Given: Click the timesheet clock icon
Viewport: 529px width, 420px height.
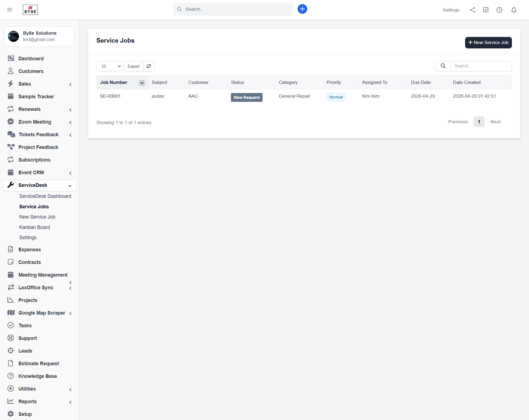Looking at the screenshot, I should tap(499, 10).
